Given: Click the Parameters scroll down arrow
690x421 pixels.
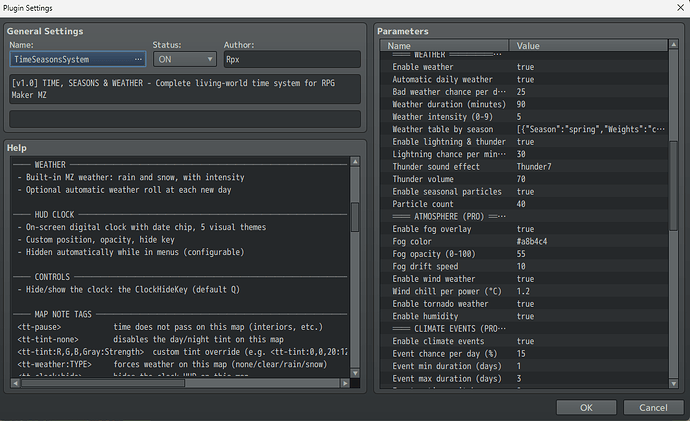Looking at the screenshot, I should coord(673,384).
